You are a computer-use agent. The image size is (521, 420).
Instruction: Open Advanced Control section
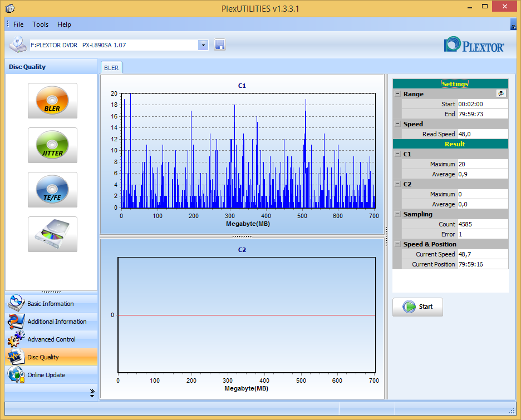pyautogui.click(x=52, y=339)
